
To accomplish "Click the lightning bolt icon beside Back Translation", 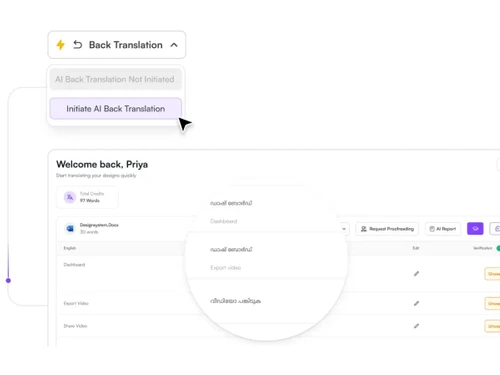I will click(60, 45).
